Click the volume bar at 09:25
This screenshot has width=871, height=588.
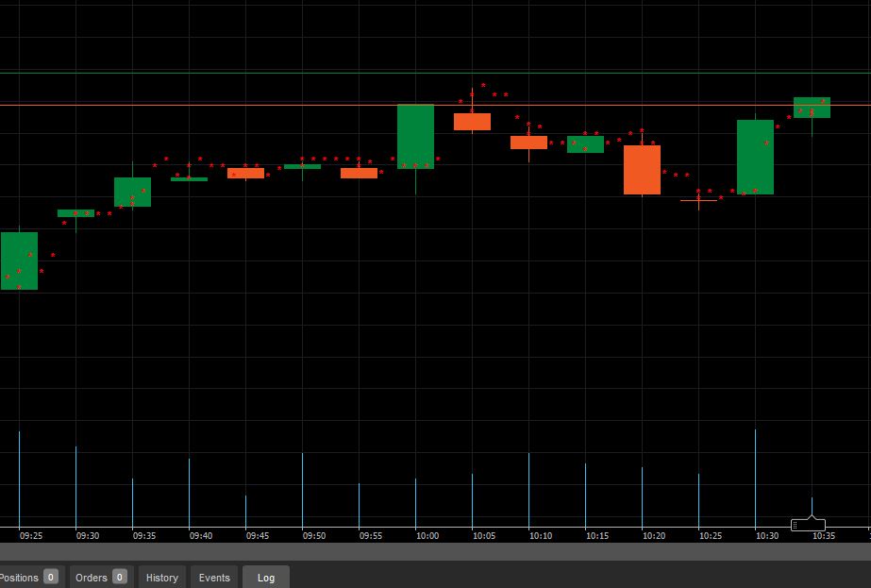20,479
